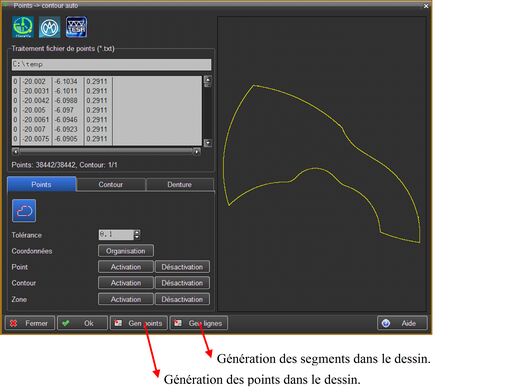The height and width of the screenshot is (392, 519).
Task: Click Fermer with red cross icon
Action: point(30,323)
